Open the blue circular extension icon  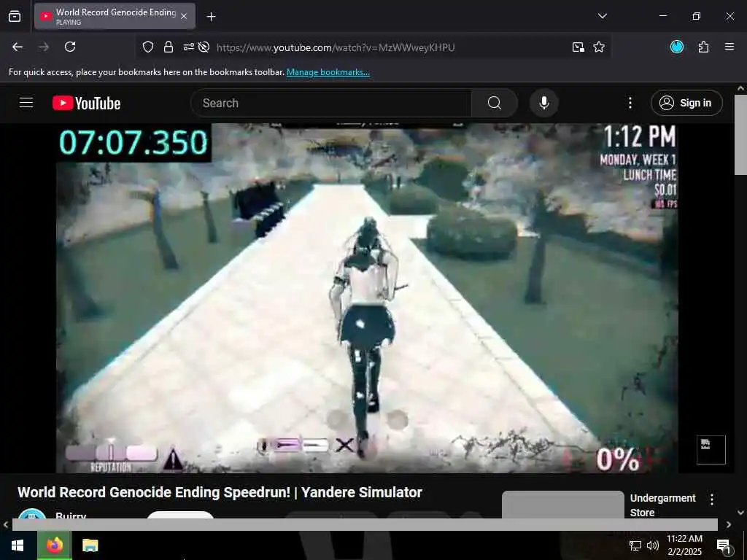677,47
